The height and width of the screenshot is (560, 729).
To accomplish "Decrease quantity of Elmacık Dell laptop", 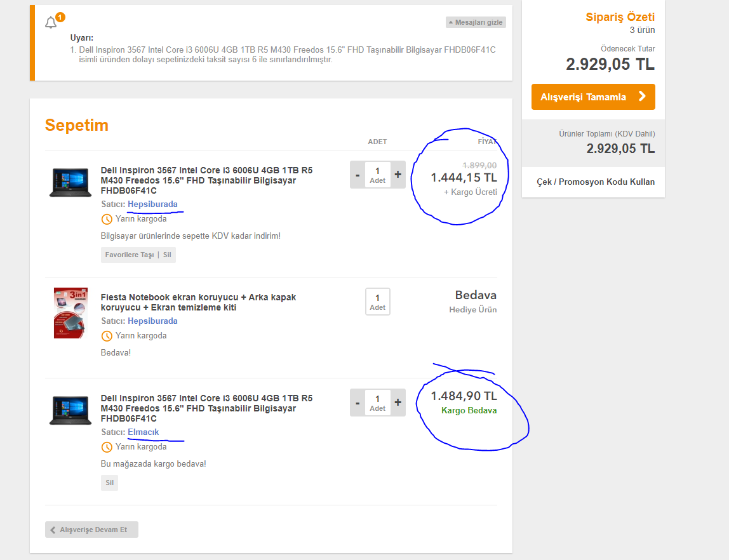I will (357, 403).
